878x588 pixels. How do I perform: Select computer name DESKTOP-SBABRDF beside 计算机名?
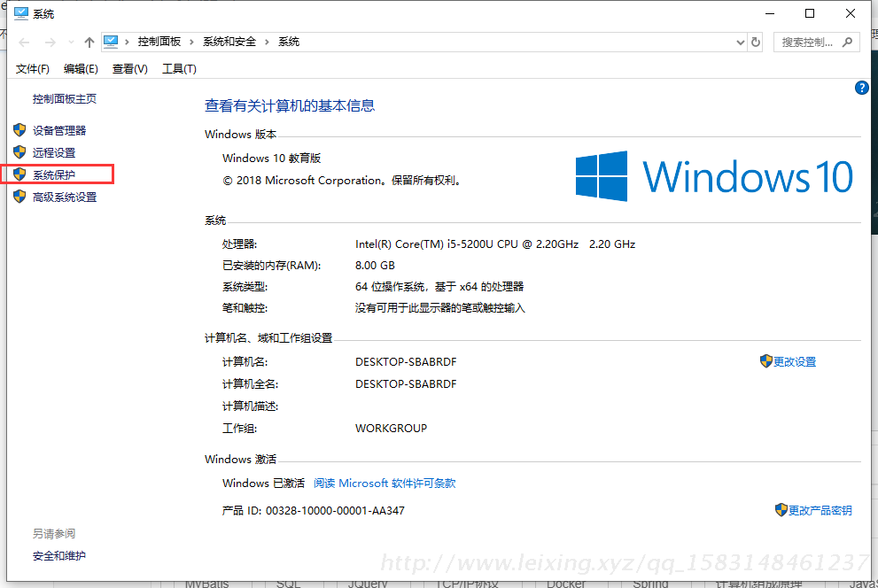[406, 362]
